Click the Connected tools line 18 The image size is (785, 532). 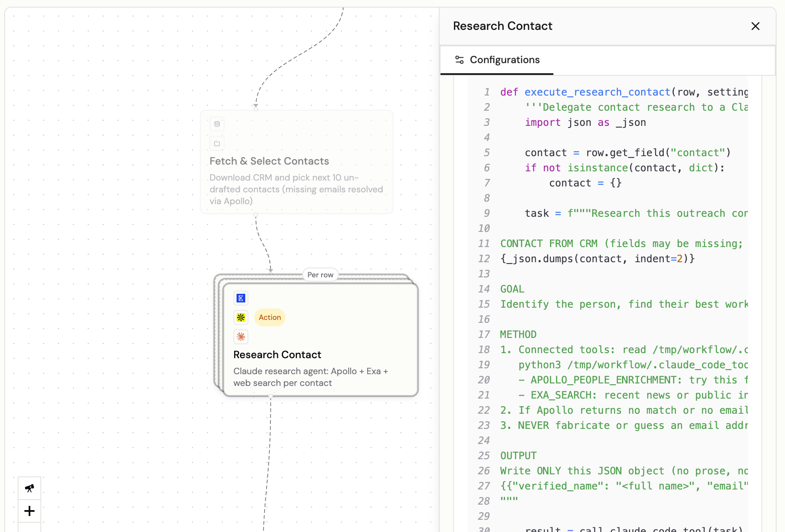coord(624,350)
